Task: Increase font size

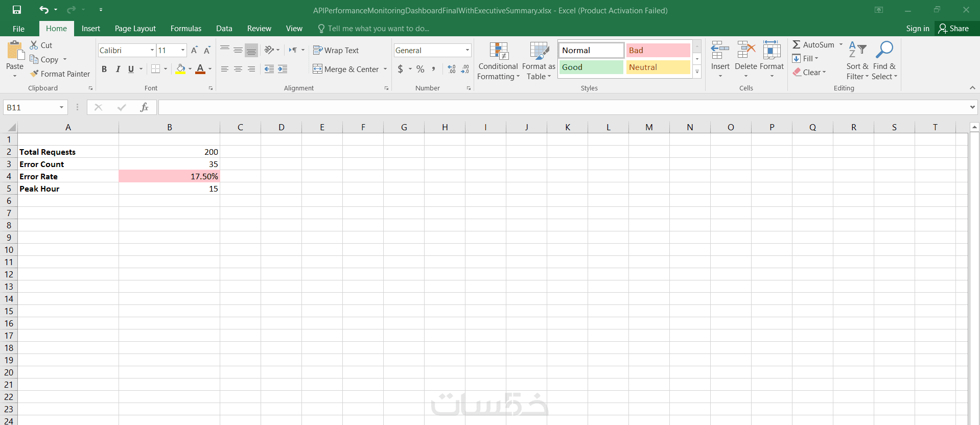Action: pyautogui.click(x=194, y=50)
